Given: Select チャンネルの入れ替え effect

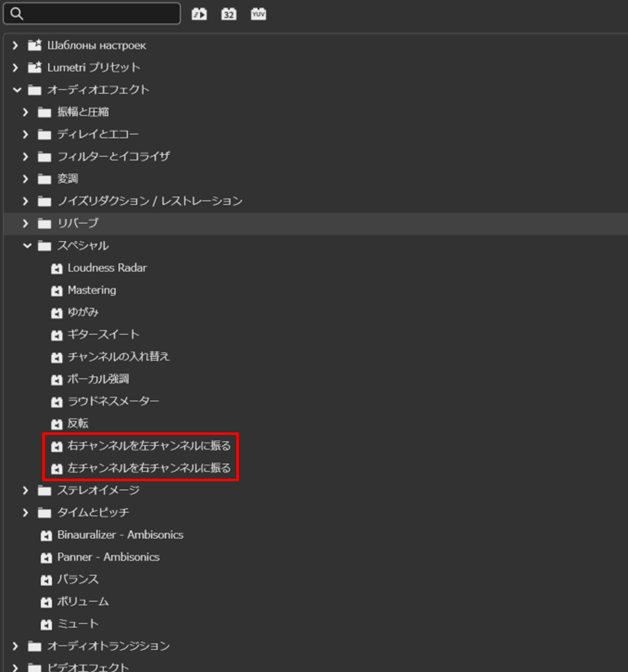Looking at the screenshot, I should 118,357.
